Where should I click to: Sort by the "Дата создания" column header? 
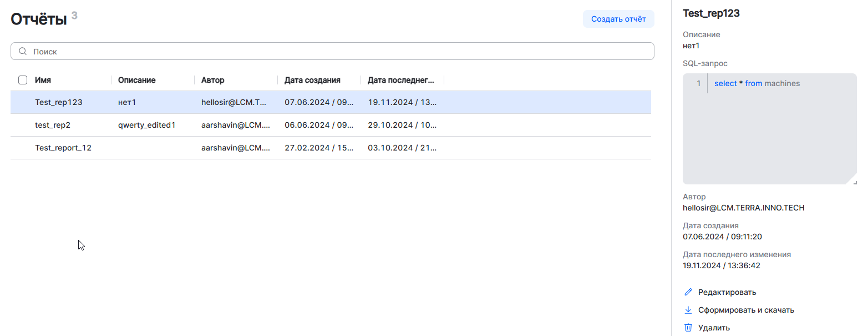[x=312, y=80]
